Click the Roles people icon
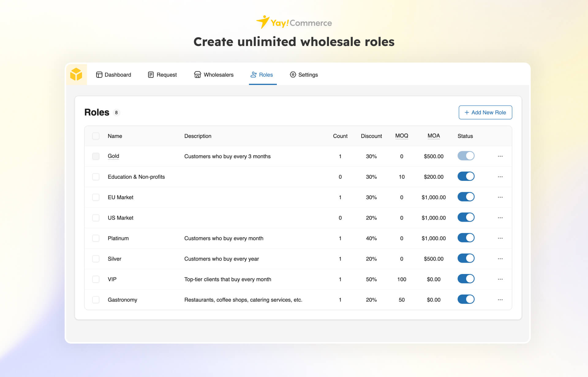 (253, 75)
